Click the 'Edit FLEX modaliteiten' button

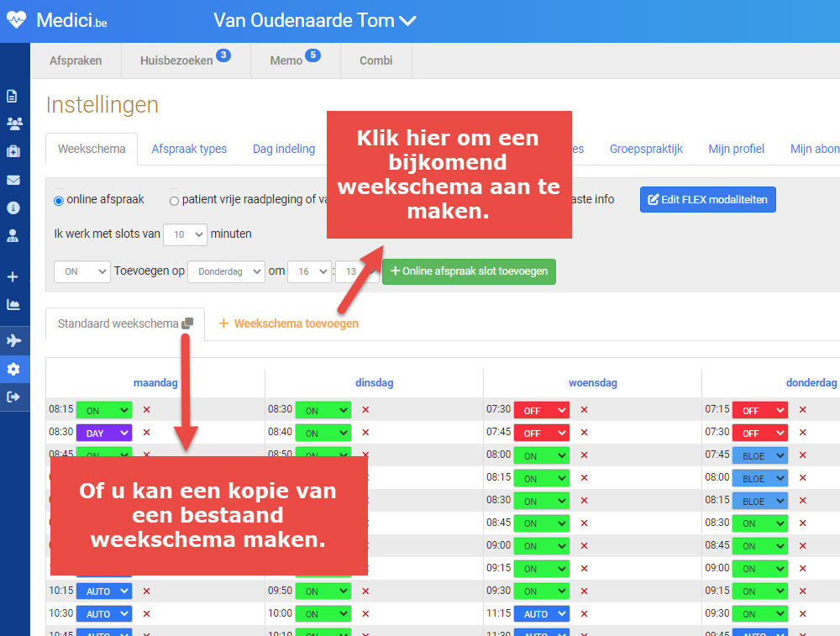click(707, 200)
